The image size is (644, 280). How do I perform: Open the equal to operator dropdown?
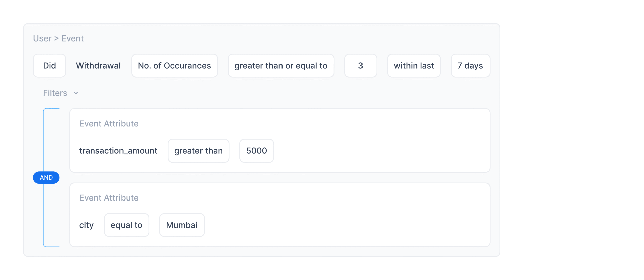126,225
